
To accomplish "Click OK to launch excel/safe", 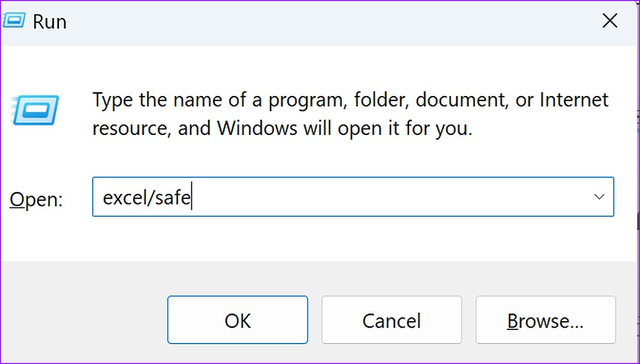I will [238, 320].
